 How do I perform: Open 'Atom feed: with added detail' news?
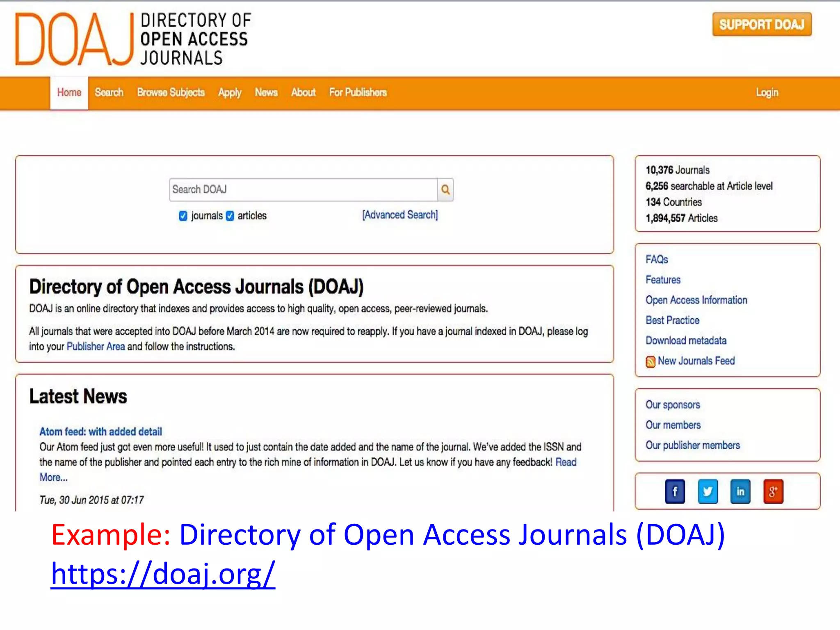(x=100, y=431)
